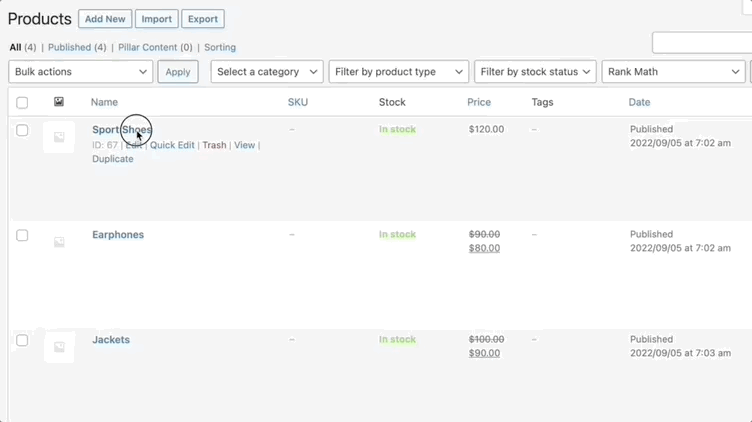Open the Select a category dropdown
Image resolution: width=752 pixels, height=422 pixels.
267,71
